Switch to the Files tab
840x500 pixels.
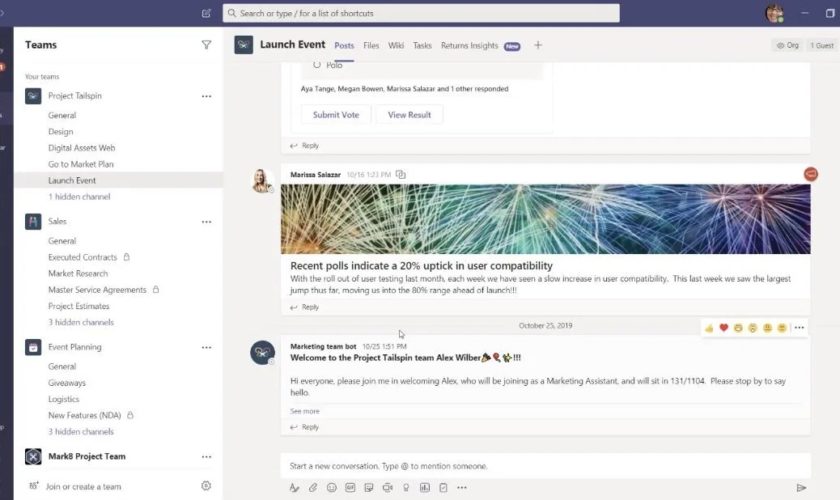371,46
